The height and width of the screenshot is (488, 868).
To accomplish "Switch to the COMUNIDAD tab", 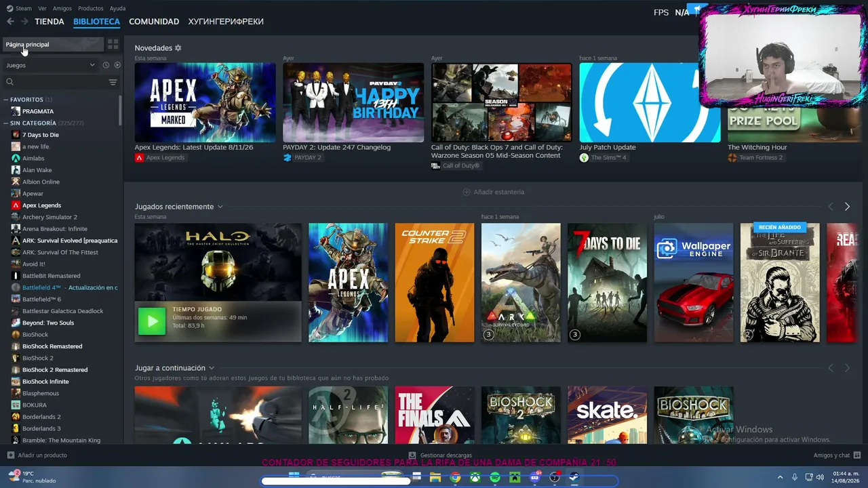I will 154,22.
